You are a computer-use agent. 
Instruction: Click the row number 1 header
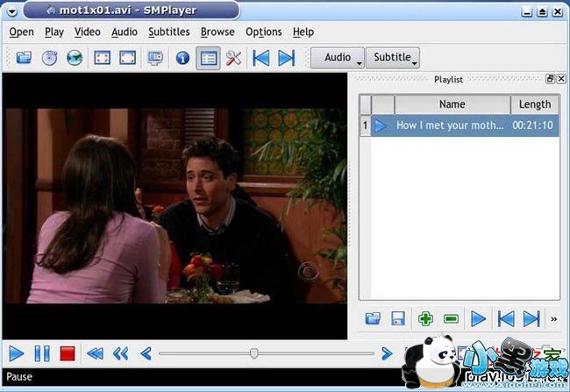(x=365, y=125)
